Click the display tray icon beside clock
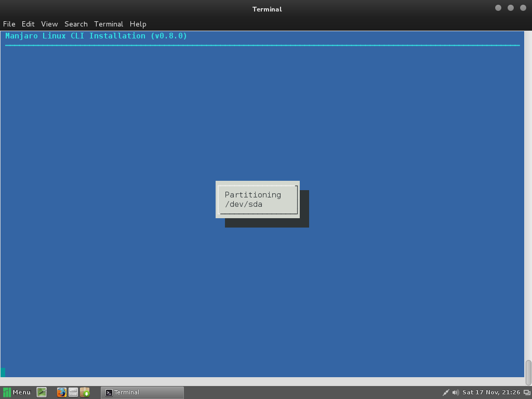This screenshot has width=532, height=399. tap(527, 393)
